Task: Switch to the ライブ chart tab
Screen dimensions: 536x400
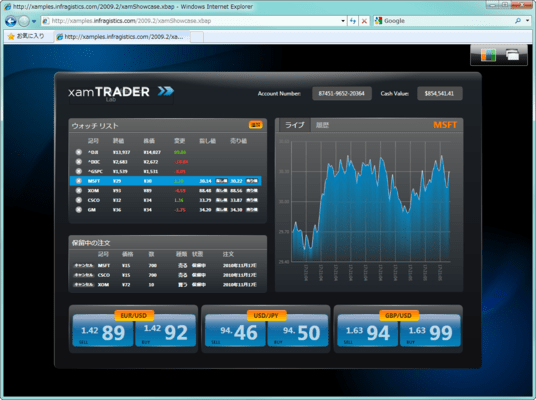Action: pyautogui.click(x=294, y=125)
